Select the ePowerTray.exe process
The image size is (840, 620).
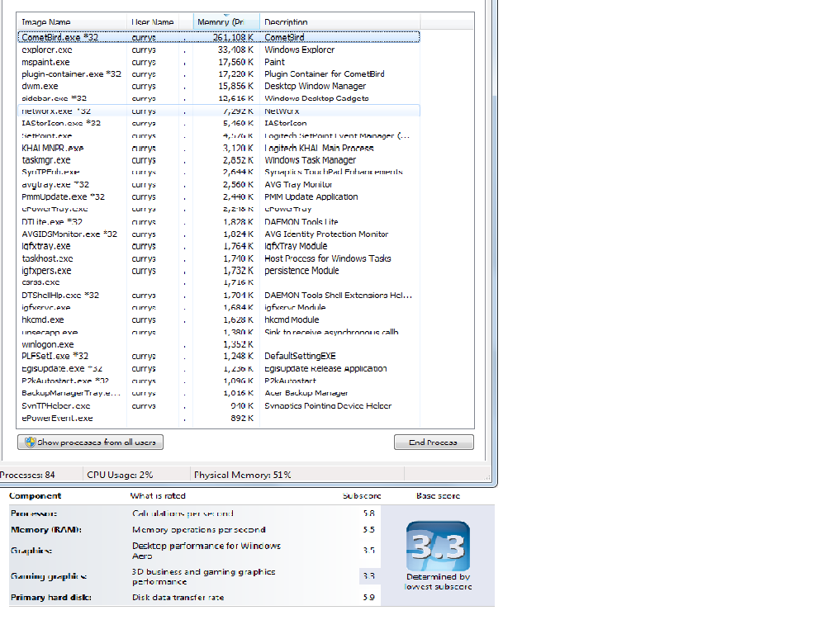pyautogui.click(x=219, y=209)
